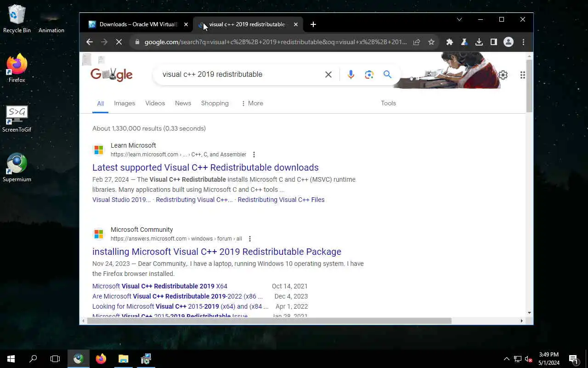Open the Extensions puzzle icon

point(450,42)
